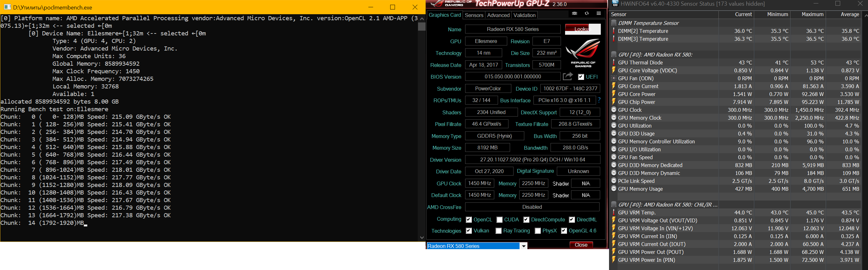This screenshot has height=270, width=868.
Task: Toggle the Ray Tracing checkbox
Action: click(499, 231)
